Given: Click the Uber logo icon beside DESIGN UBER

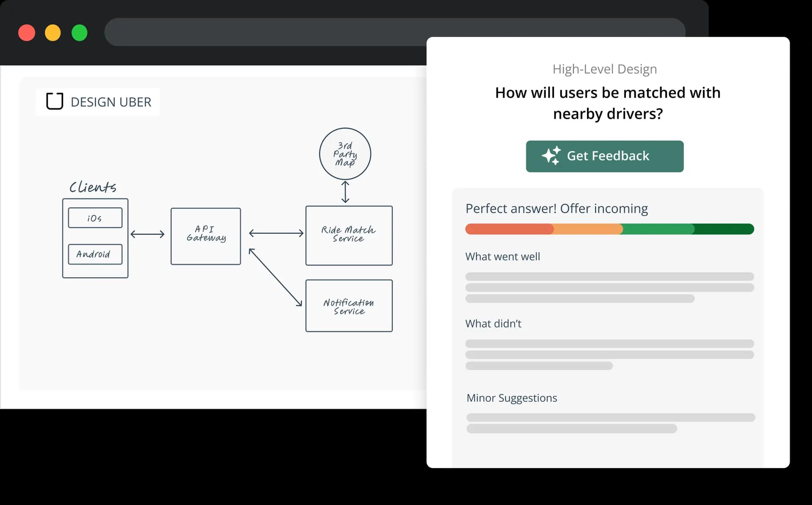Looking at the screenshot, I should tap(55, 101).
